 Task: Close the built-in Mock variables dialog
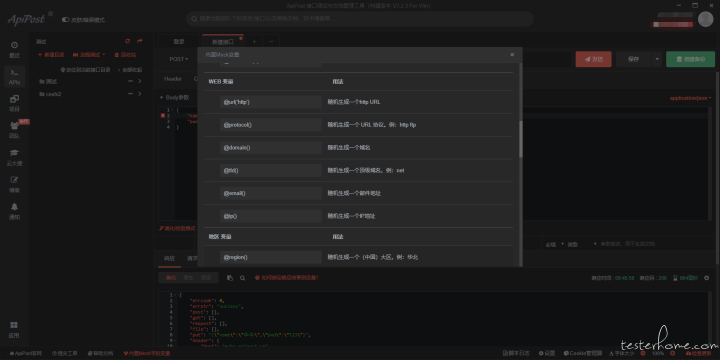coord(512,55)
